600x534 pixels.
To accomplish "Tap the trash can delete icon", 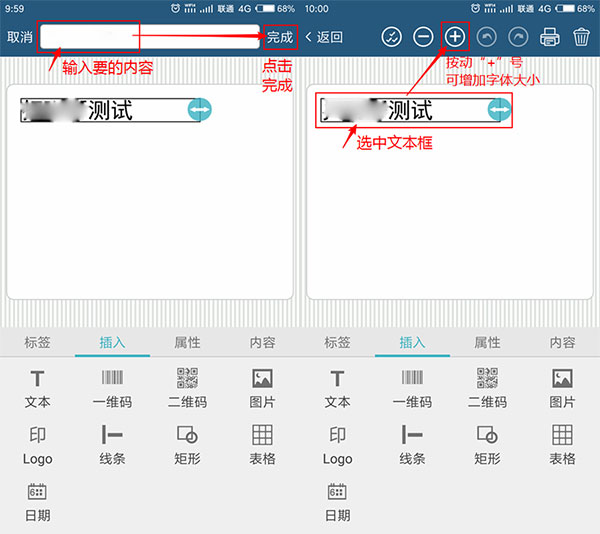I will coord(581,38).
